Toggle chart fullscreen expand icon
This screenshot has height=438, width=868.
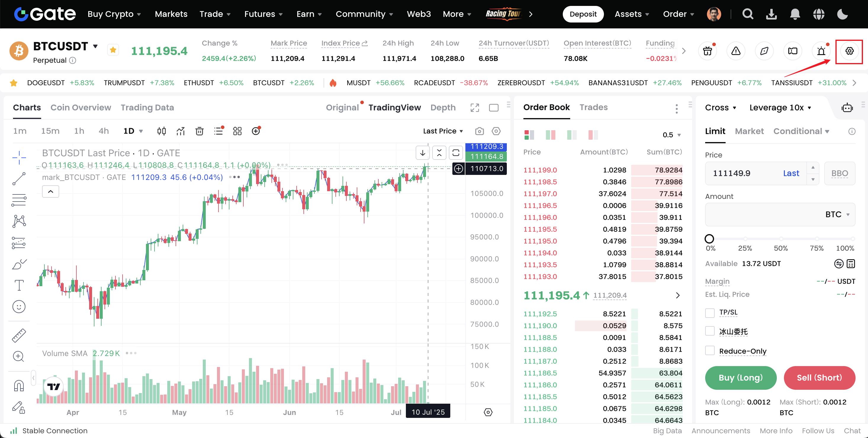(475, 108)
